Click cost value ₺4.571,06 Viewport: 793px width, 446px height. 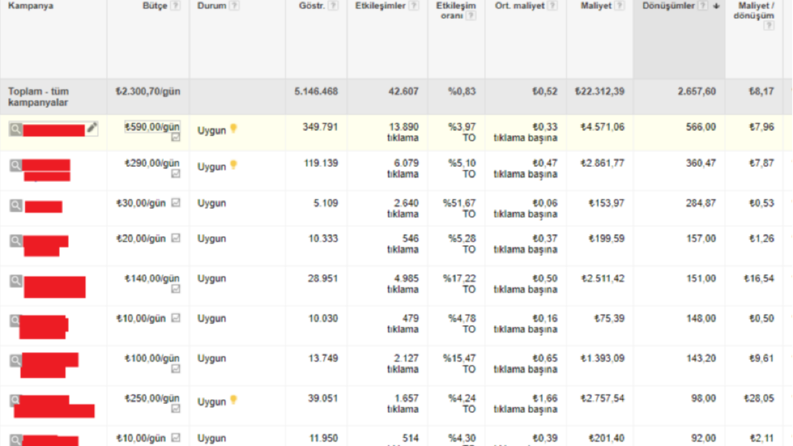[x=602, y=127]
